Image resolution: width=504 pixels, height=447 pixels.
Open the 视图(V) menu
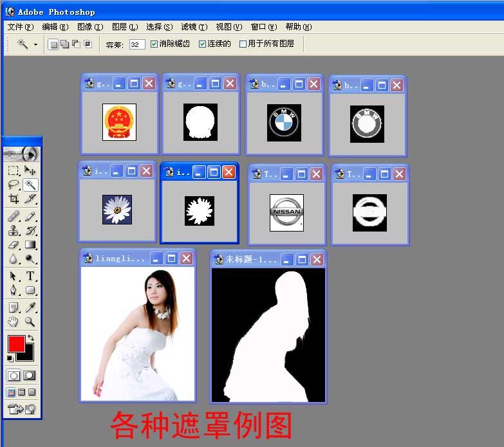pos(229,27)
